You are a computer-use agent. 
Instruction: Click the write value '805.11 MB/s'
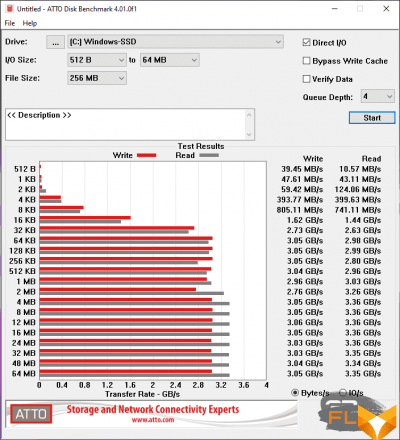[x=300, y=210]
